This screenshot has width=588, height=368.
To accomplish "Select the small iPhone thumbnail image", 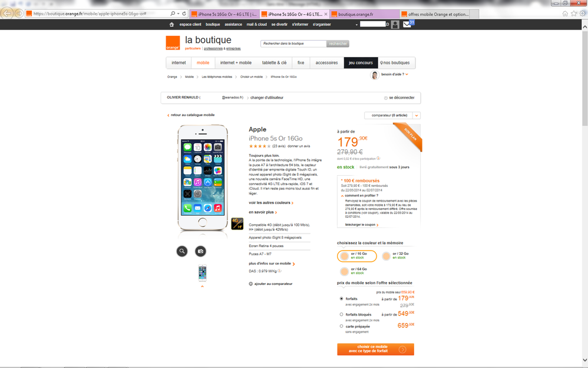I will pyautogui.click(x=203, y=273).
